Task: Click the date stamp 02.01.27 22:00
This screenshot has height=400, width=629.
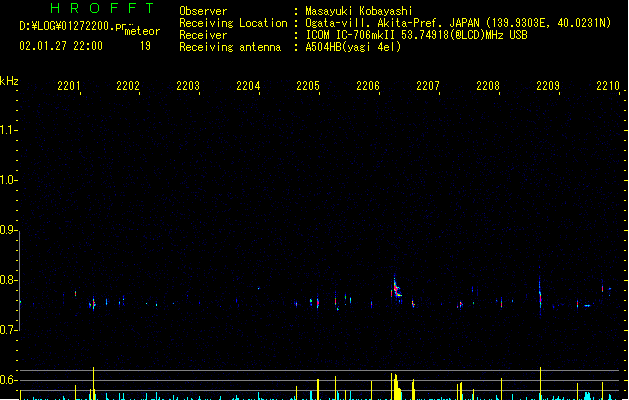Action: (x=61, y=46)
